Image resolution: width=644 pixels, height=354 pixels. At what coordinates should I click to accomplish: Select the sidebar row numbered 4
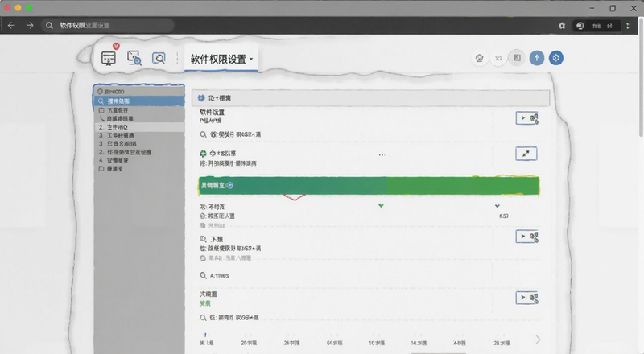[138, 161]
